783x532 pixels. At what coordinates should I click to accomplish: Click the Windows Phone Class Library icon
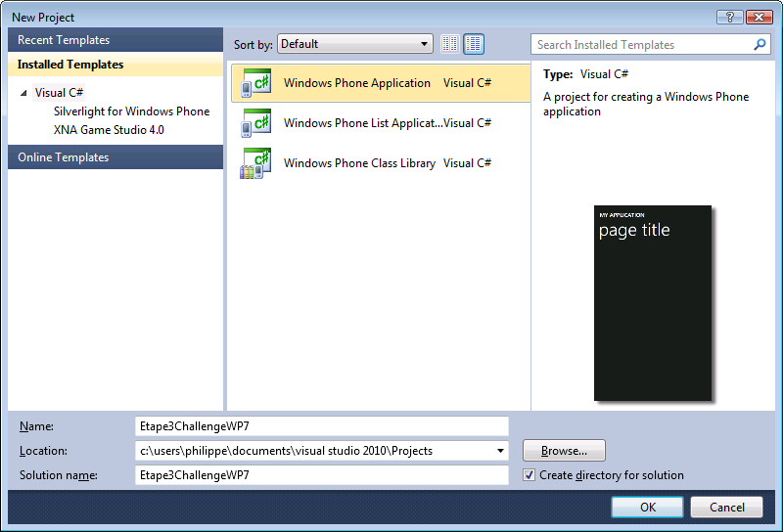tap(255, 163)
